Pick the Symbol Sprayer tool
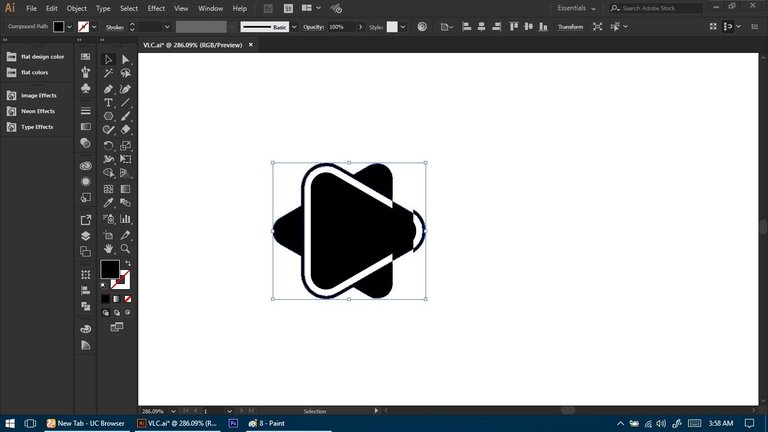Screen dimensions: 768x432 (x=108, y=219)
